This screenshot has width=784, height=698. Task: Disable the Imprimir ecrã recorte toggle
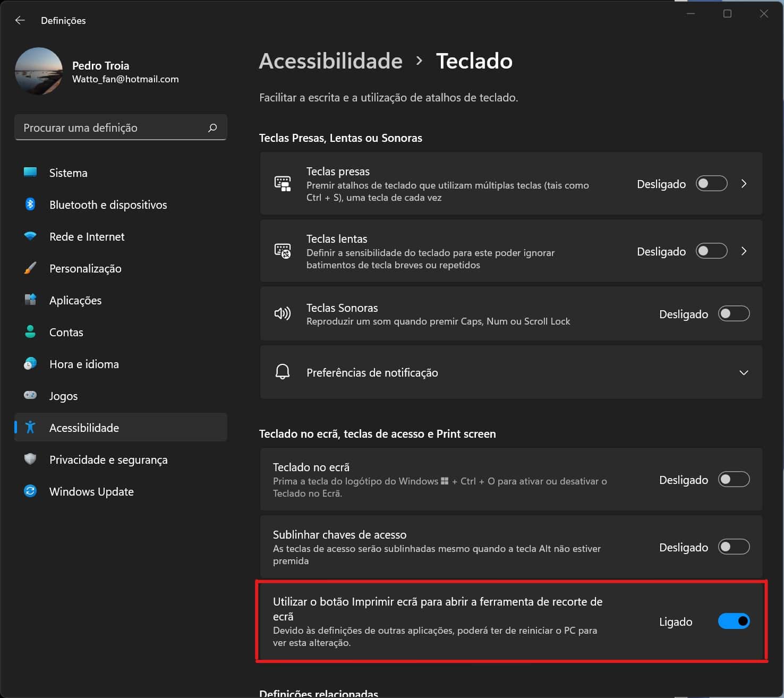pos(734,621)
